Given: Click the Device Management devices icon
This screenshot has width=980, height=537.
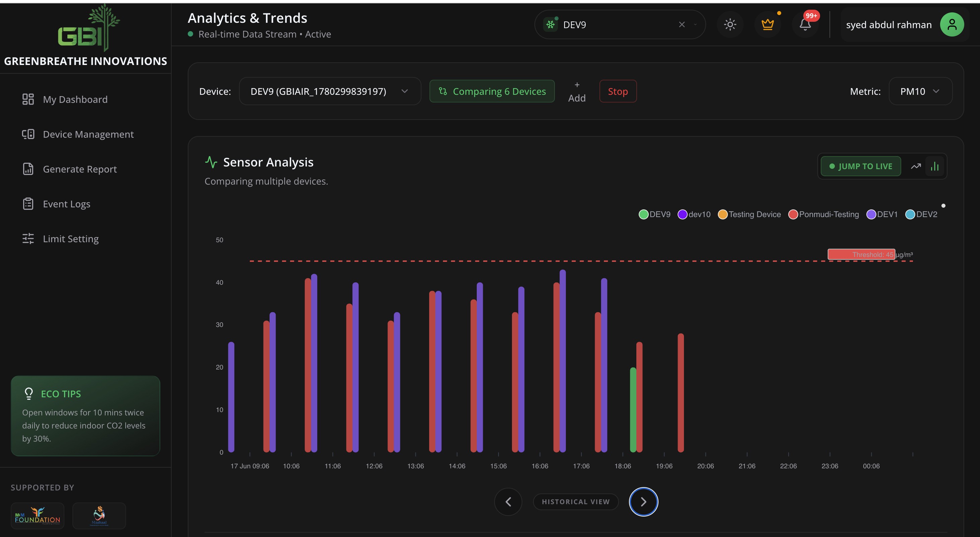Looking at the screenshot, I should click(28, 134).
